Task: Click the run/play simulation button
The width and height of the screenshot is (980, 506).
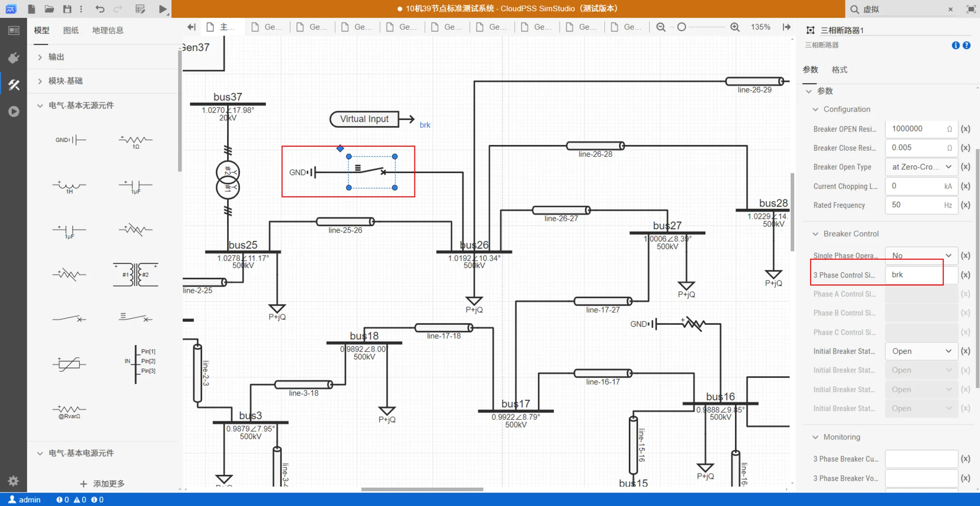Action: coord(161,9)
